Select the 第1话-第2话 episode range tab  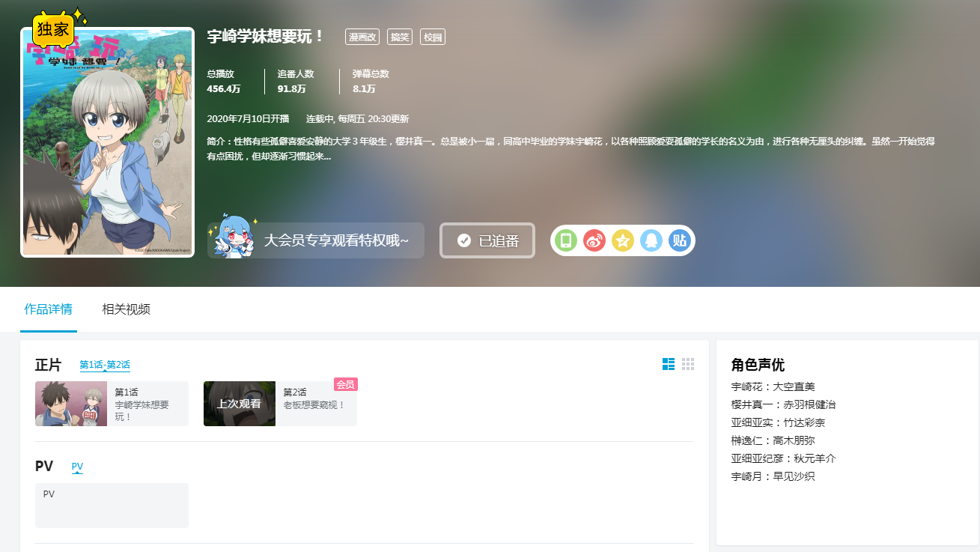click(x=105, y=366)
